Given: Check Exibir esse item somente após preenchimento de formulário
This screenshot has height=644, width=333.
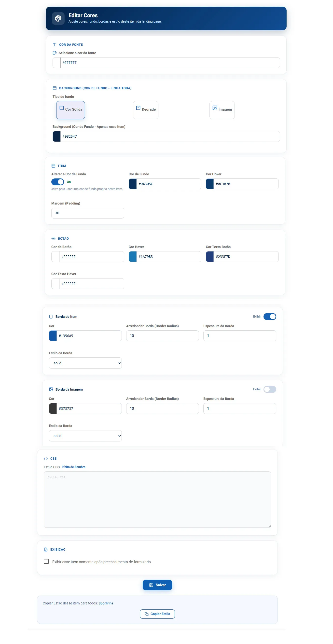Looking at the screenshot, I should click(46, 562).
